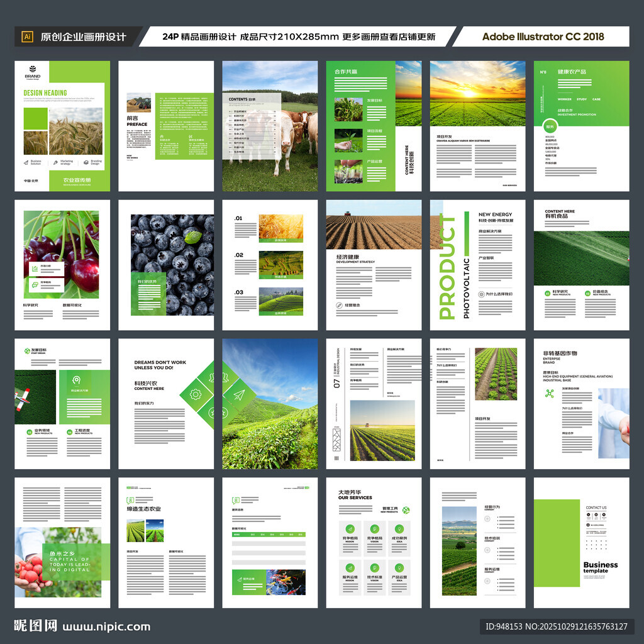Click the green globe icon beside 管理工具

[x=406, y=510]
